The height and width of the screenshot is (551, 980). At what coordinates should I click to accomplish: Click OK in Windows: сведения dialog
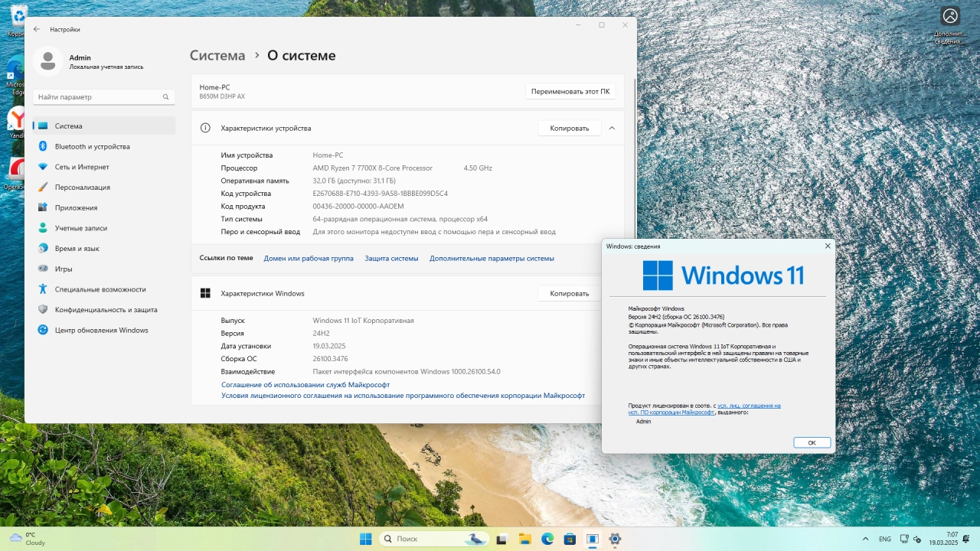(x=812, y=442)
